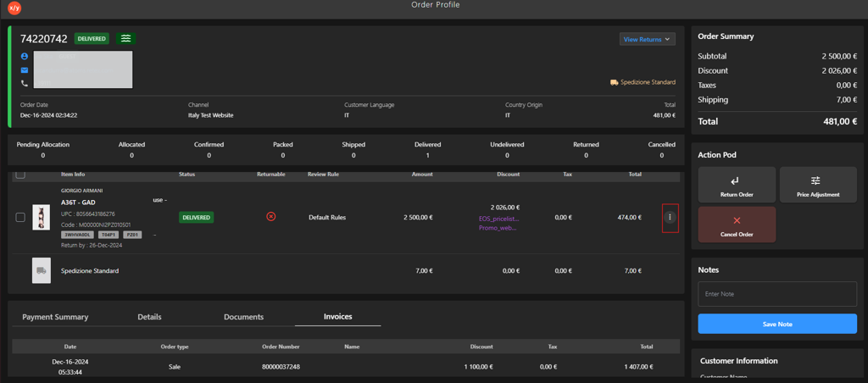868x383 pixels.
Task: Click the 2 500,00 € item amount cell
Action: click(x=418, y=218)
